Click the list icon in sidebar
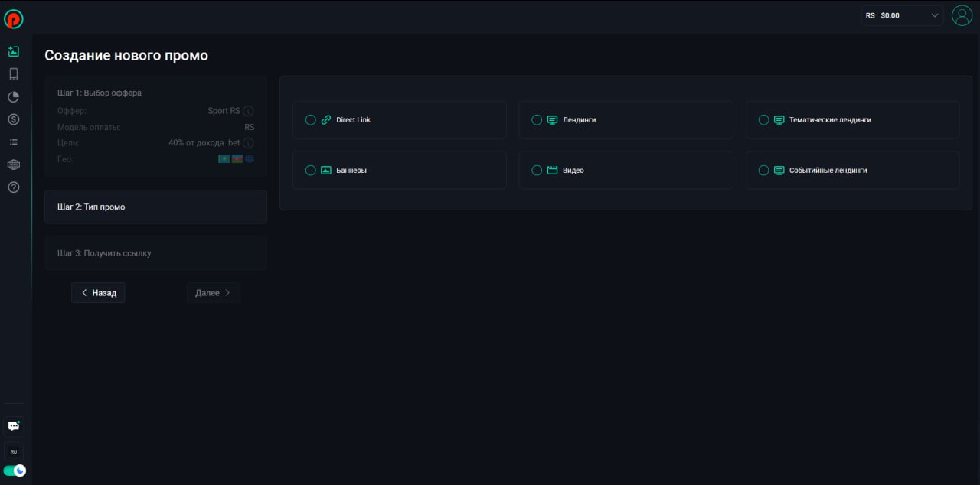980x485 pixels. point(13,142)
